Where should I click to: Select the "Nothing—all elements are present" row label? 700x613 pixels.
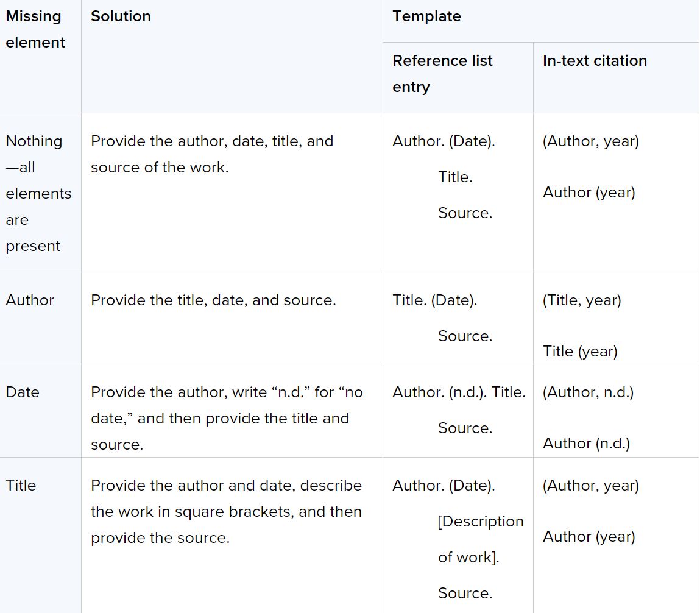coord(38,193)
